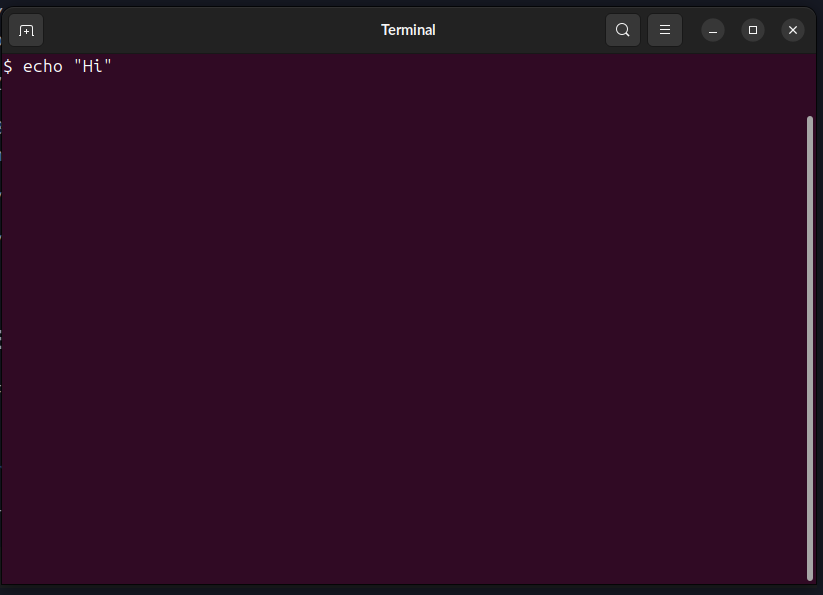Open search to find text in terminal output
The image size is (823, 595).
point(622,29)
